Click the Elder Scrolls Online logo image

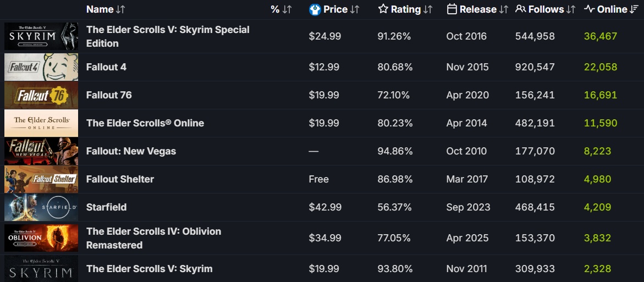click(x=41, y=123)
